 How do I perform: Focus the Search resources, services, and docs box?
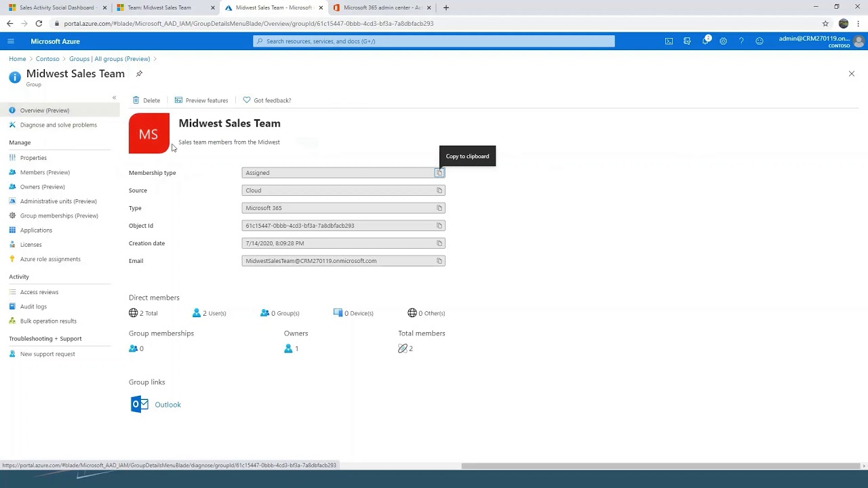434,41
